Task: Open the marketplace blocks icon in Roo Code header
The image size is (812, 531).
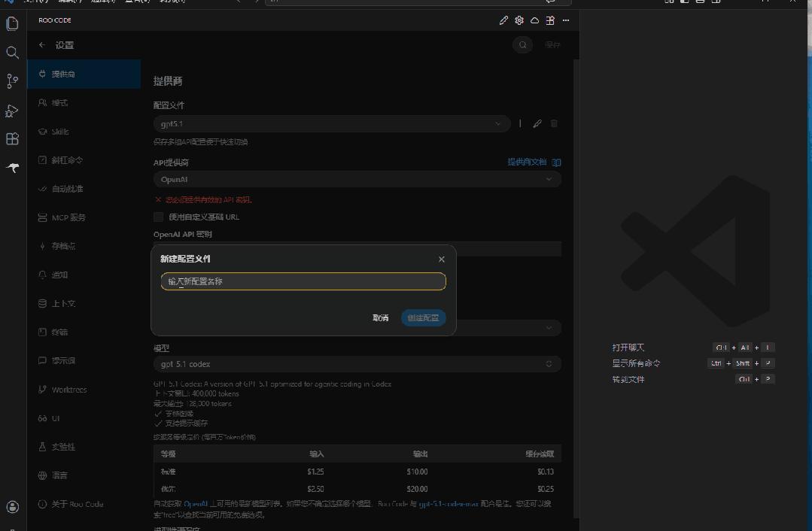Action: coord(550,20)
